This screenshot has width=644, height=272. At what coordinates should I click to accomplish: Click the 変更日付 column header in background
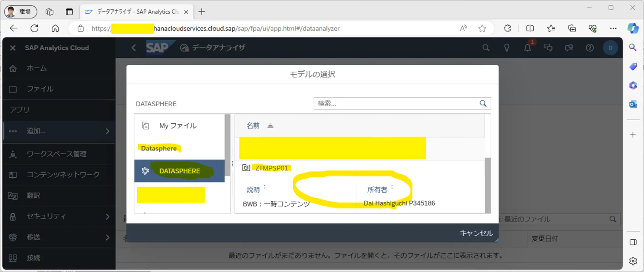click(x=545, y=238)
